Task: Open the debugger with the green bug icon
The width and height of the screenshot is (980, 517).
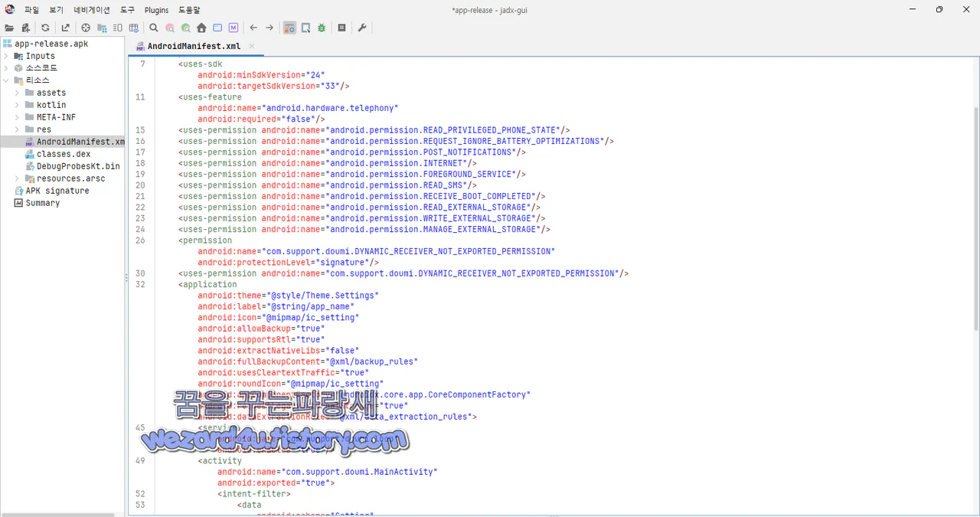Action: 322,28
